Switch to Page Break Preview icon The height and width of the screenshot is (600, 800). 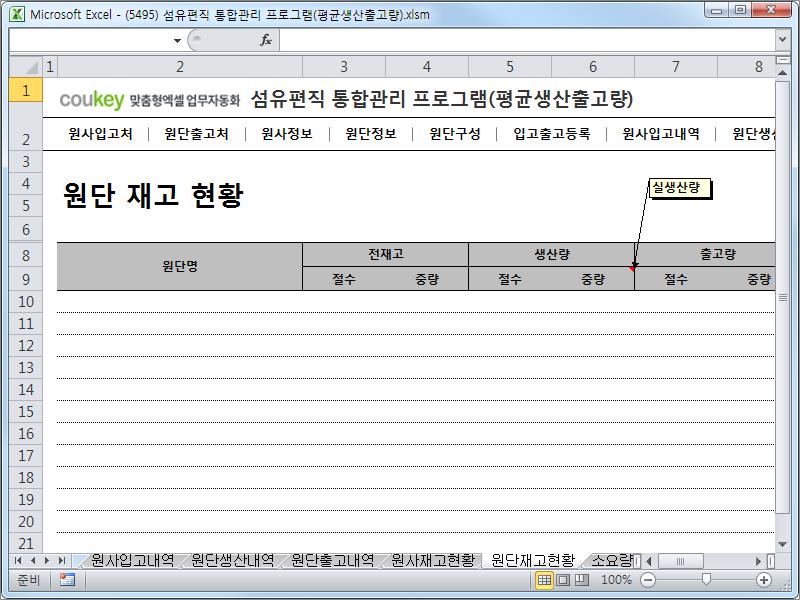pyautogui.click(x=581, y=580)
